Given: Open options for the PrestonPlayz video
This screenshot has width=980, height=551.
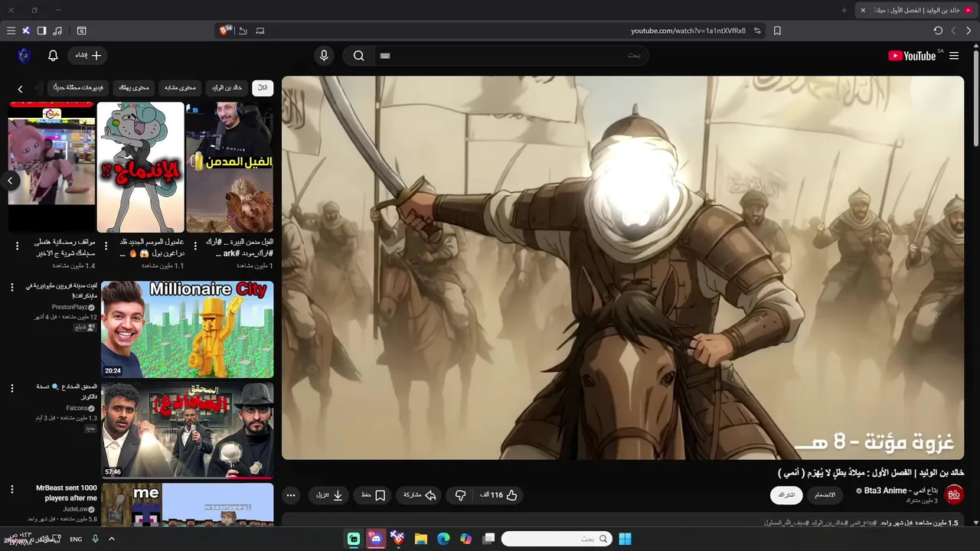Looking at the screenshot, I should 11,287.
